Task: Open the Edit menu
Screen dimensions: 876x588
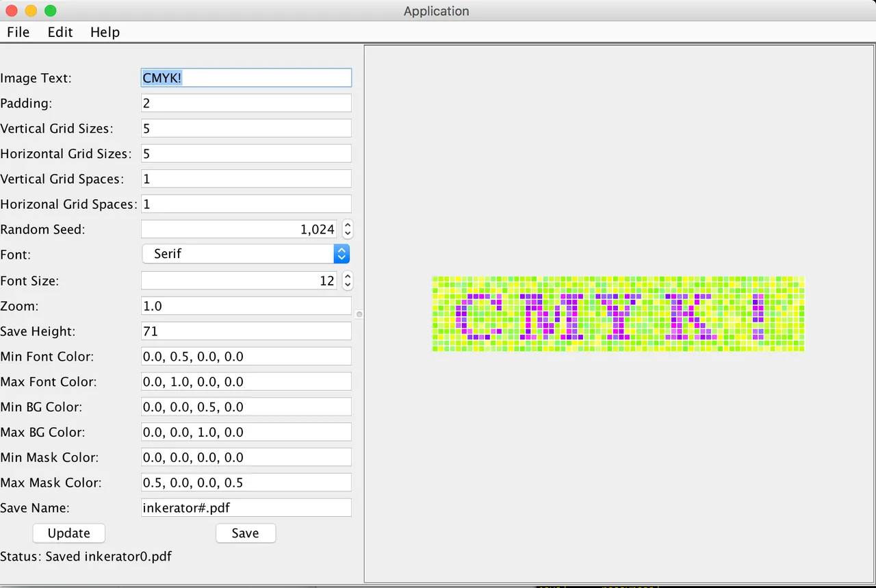Action: click(60, 32)
